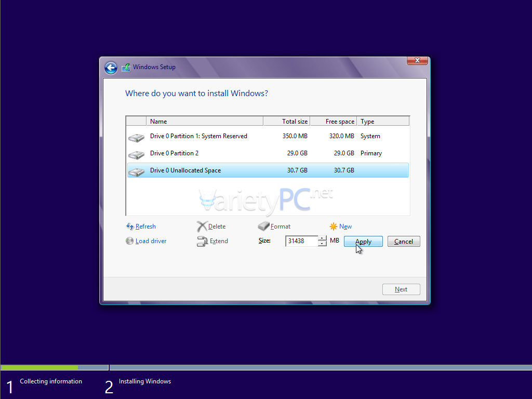Click the drive icon for System Reserved partition
Viewport: 532px width, 399px height.
click(x=137, y=137)
